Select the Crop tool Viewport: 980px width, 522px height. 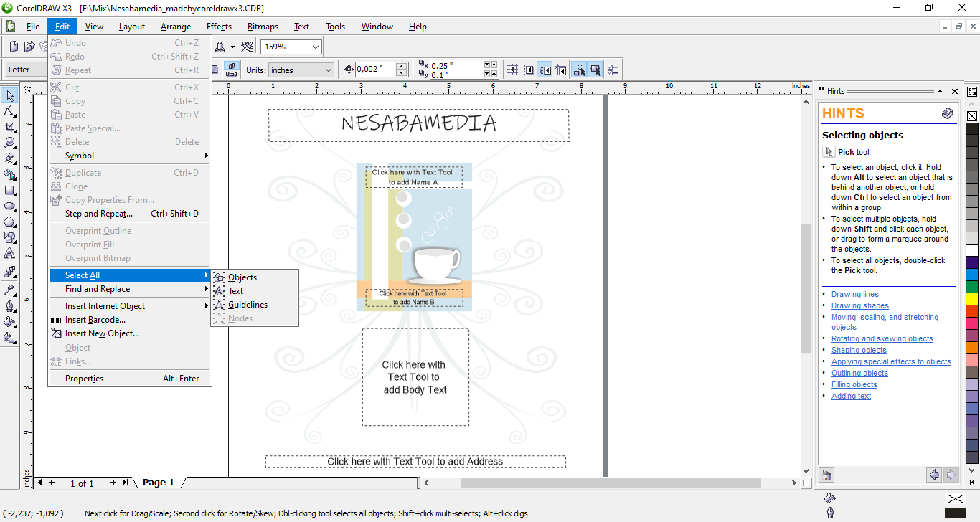(10, 128)
